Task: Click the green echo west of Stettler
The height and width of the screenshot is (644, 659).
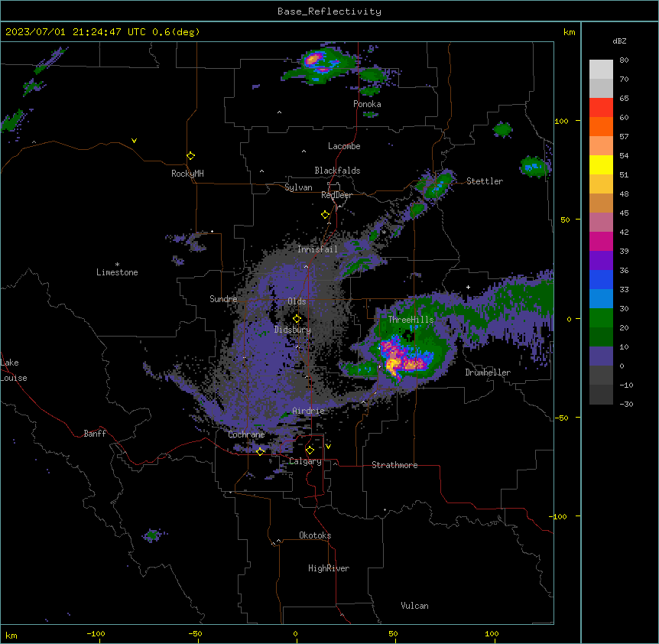Action: click(x=437, y=185)
